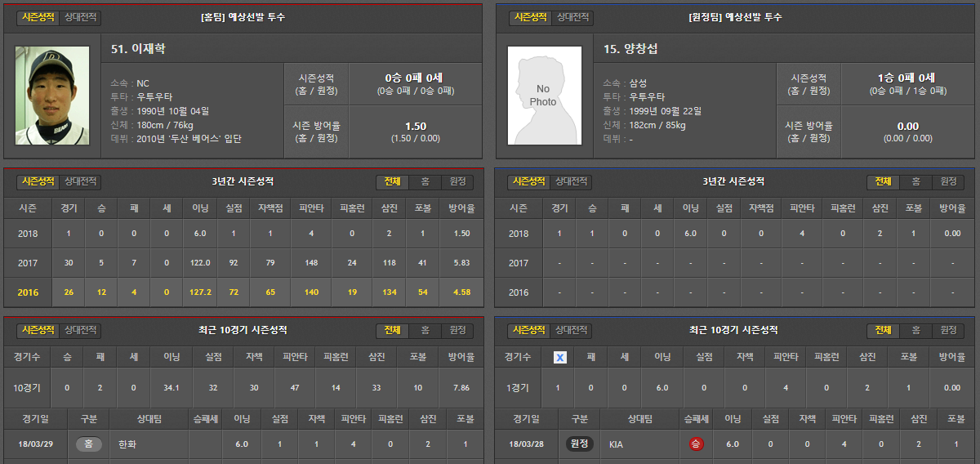Choose 원정 filter in left 최근 10경기 panel
This screenshot has height=464, width=980.
tap(457, 330)
